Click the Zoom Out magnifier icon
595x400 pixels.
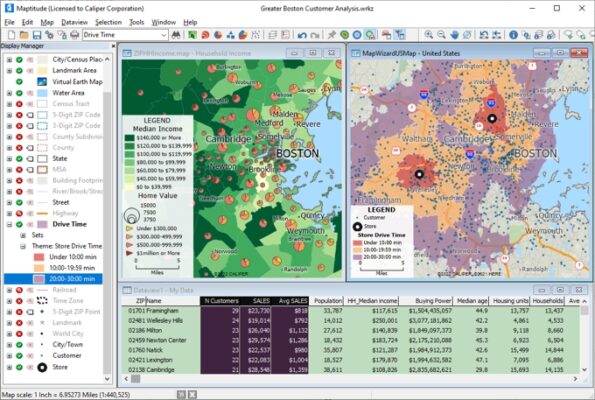point(441,35)
